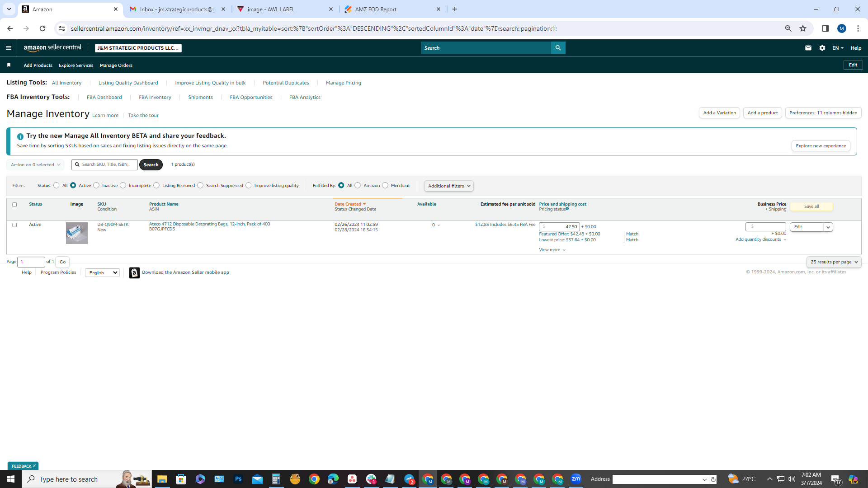
Task: Bookmark this page with star icon
Action: (803, 28)
